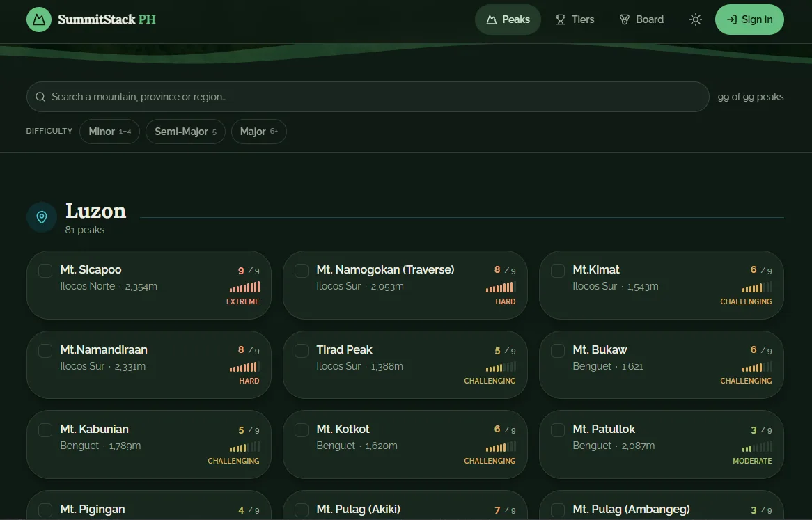Check the Mt. Sicapoo checkbox
This screenshot has width=812, height=520.
click(45, 271)
